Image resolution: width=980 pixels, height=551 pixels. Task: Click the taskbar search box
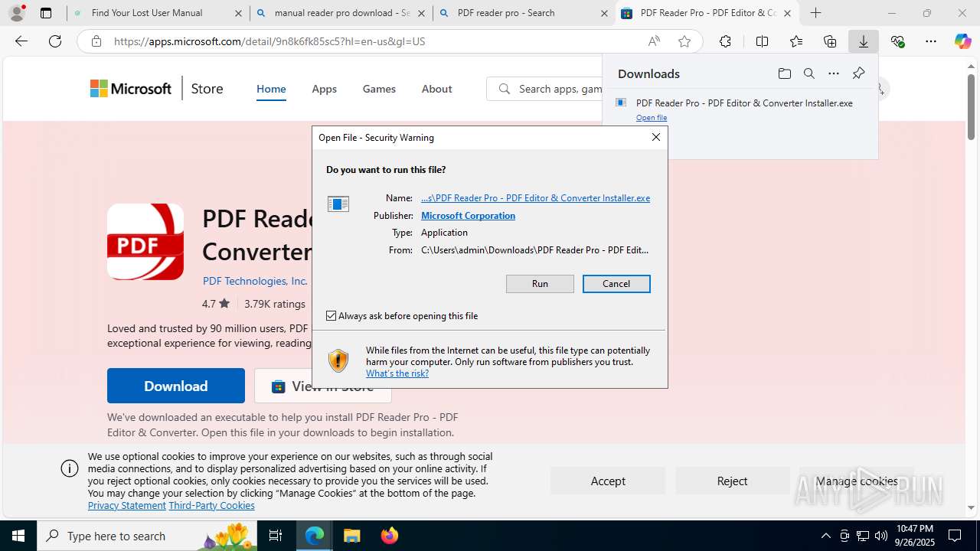[147, 536]
